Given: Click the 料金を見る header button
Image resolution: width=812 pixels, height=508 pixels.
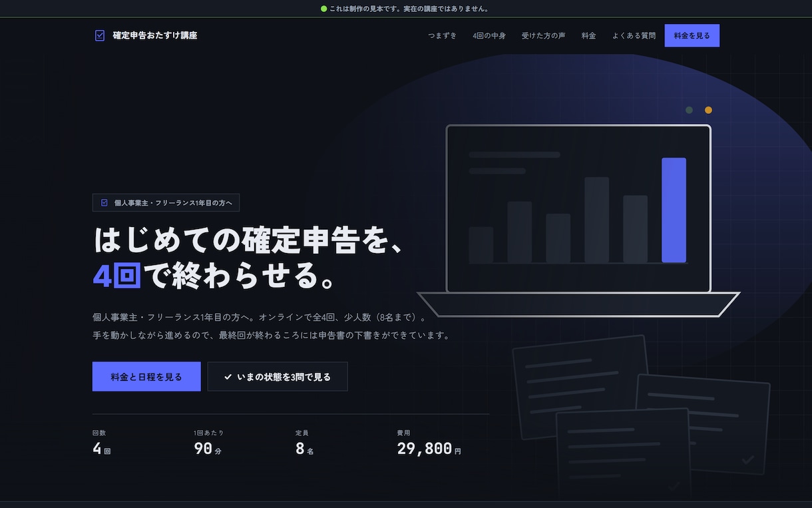Looking at the screenshot, I should tap(692, 35).
